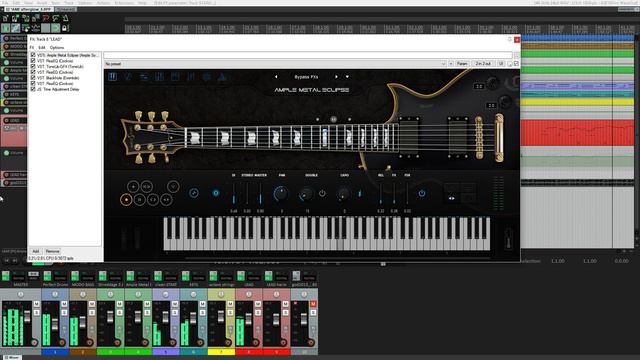Toggle the plugin bypass checkbox beside UI button
The height and width of the screenshot is (360, 640).
pyautogui.click(x=516, y=64)
